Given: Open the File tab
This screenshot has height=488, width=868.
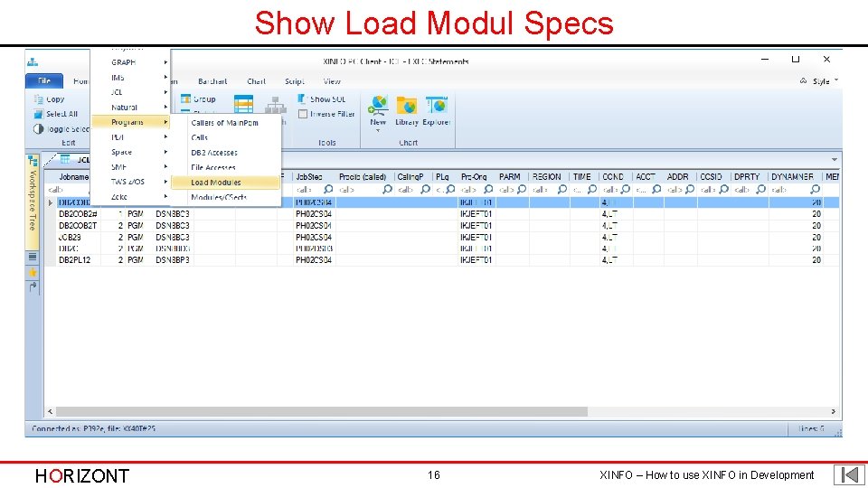Looking at the screenshot, I should coord(44,81).
